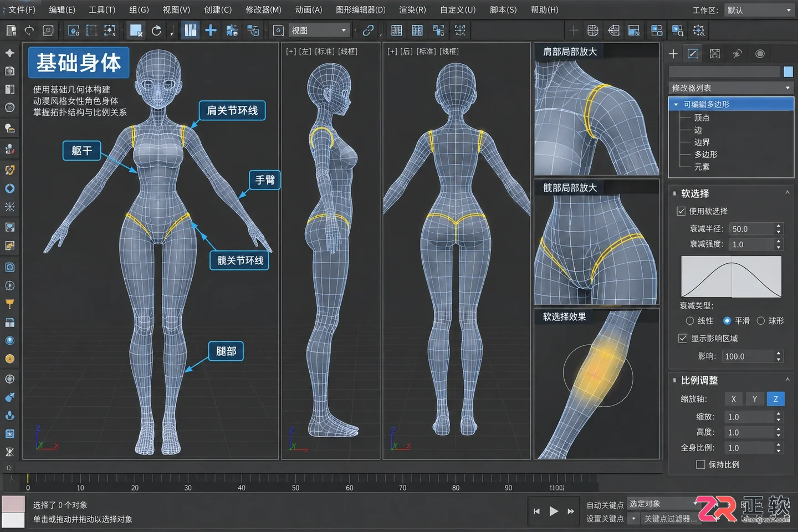Open the Display panel circle icon
Viewport: 798px width, 532px height.
pyautogui.click(x=760, y=54)
